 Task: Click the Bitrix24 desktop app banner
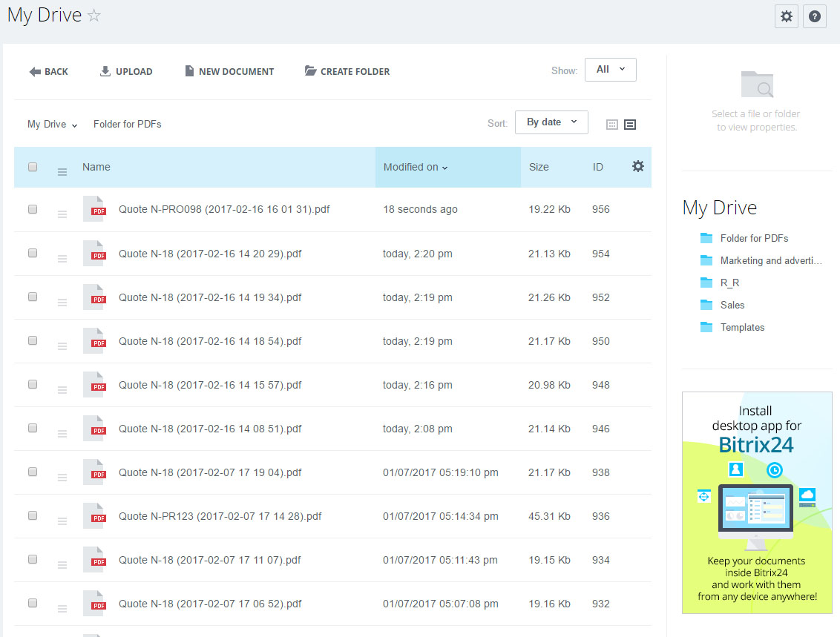(x=757, y=502)
